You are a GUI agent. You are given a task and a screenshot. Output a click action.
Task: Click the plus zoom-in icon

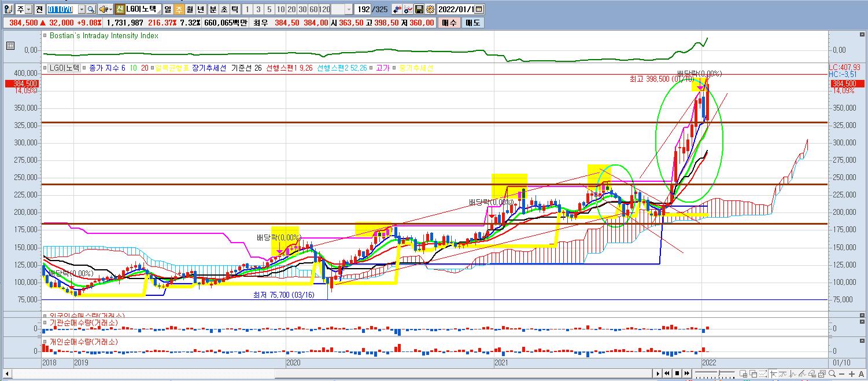tap(852, 374)
